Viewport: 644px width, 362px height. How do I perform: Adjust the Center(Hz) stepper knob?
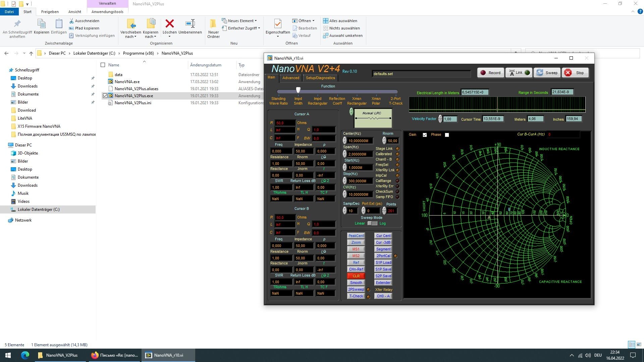(x=344, y=141)
